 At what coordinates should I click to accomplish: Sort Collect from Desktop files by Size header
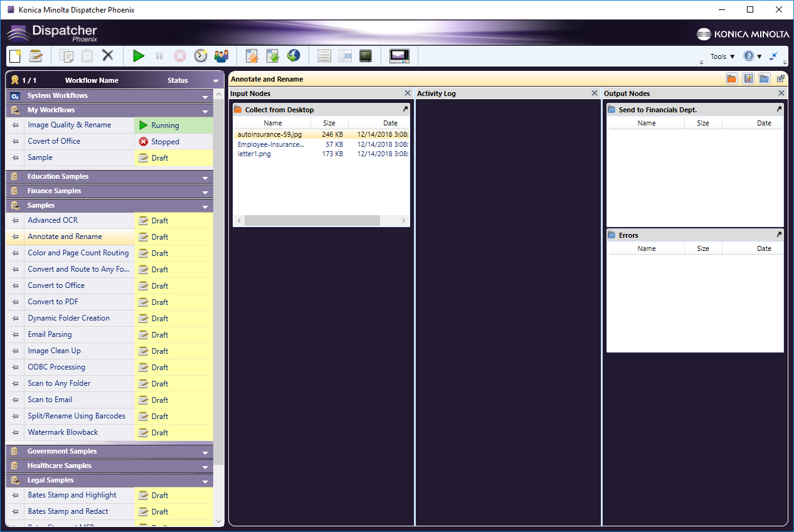[329, 123]
